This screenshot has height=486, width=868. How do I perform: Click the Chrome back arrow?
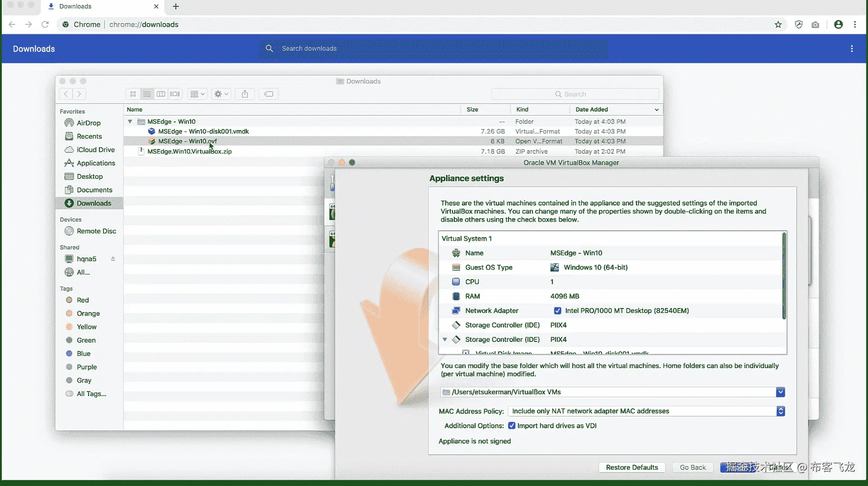point(12,24)
